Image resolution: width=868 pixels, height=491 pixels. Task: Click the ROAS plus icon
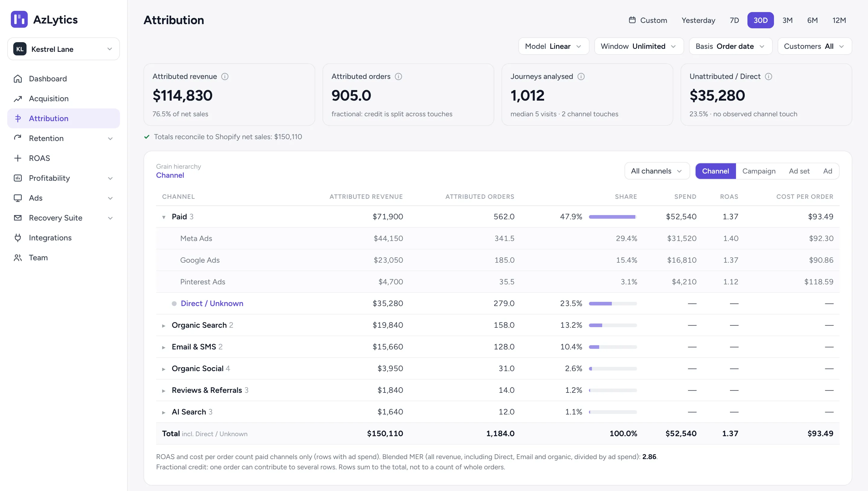point(18,158)
